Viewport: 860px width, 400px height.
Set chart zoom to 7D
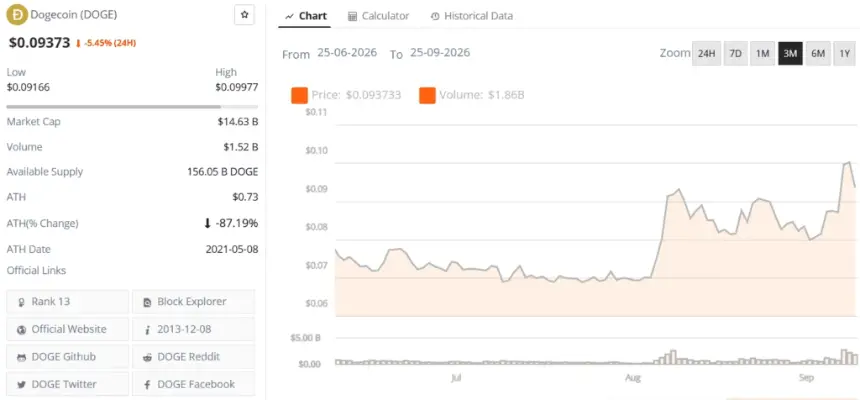[x=735, y=53]
